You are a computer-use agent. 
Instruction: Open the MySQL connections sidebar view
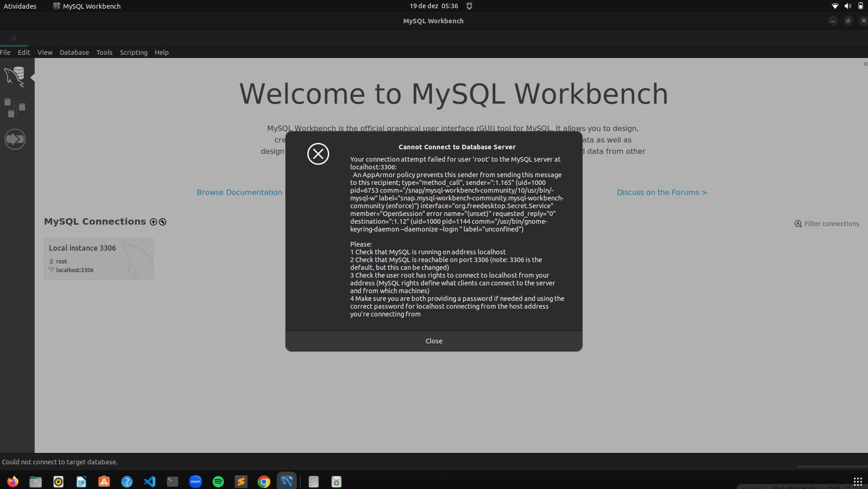(15, 77)
